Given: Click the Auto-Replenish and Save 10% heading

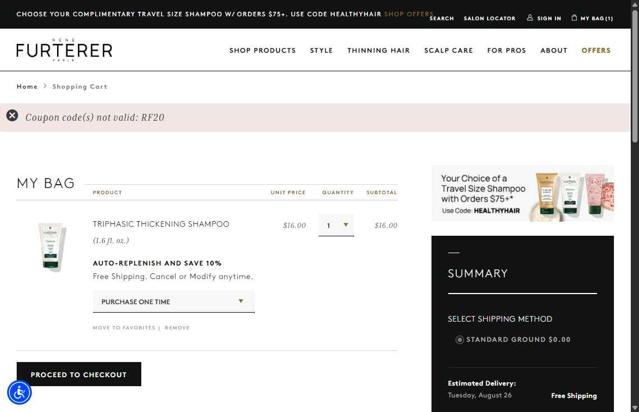Looking at the screenshot, I should point(157,263).
